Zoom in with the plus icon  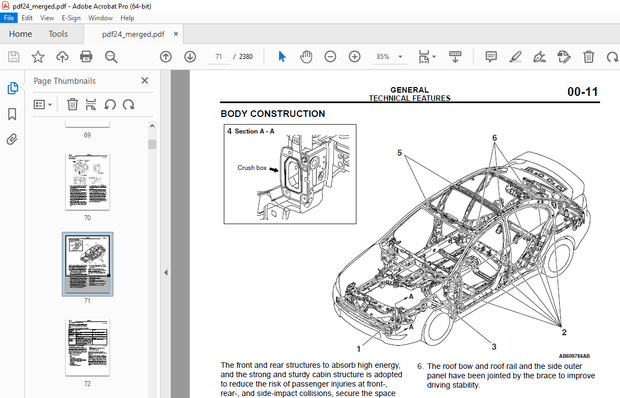click(x=355, y=57)
